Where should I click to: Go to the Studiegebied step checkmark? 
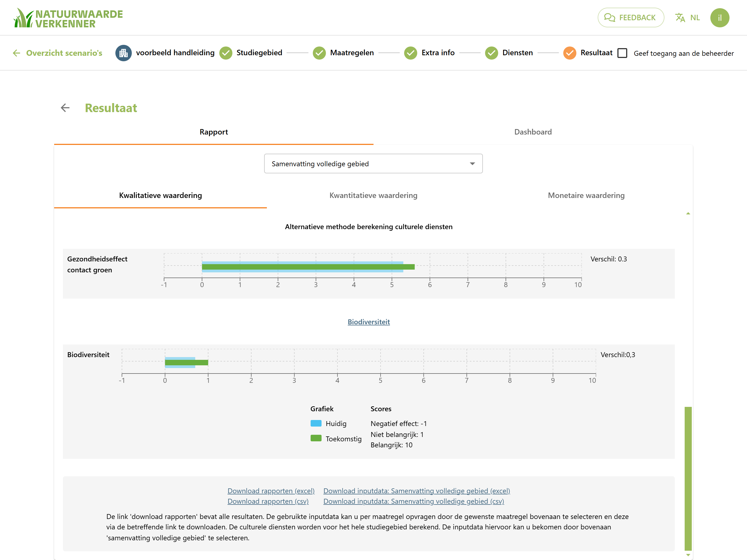226,53
